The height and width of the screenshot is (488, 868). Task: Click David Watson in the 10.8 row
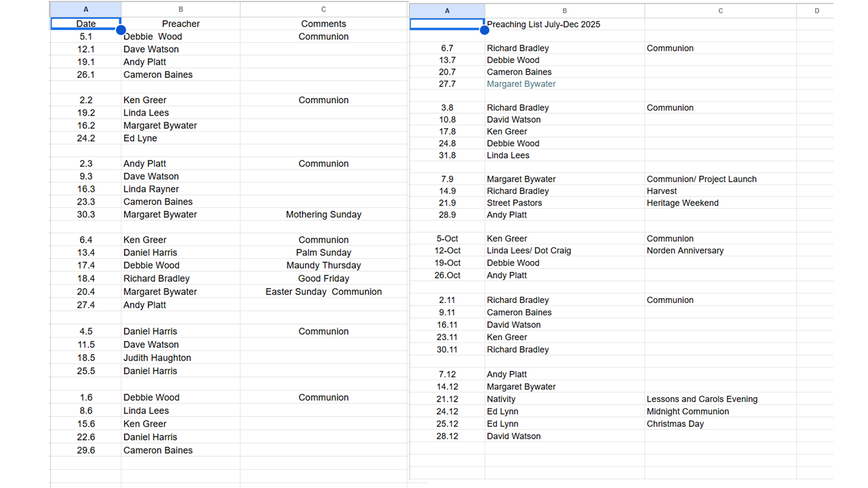[564, 119]
